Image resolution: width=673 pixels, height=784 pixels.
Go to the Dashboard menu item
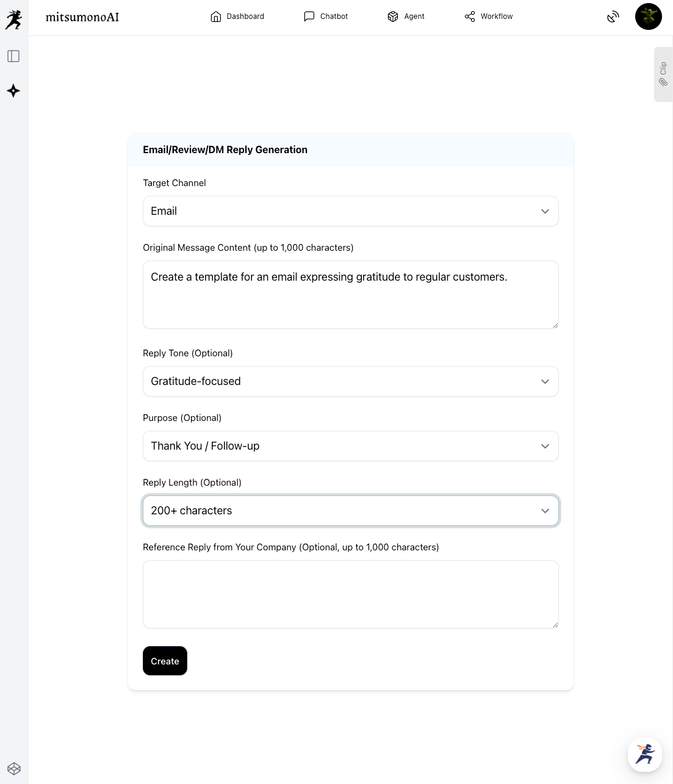(237, 16)
